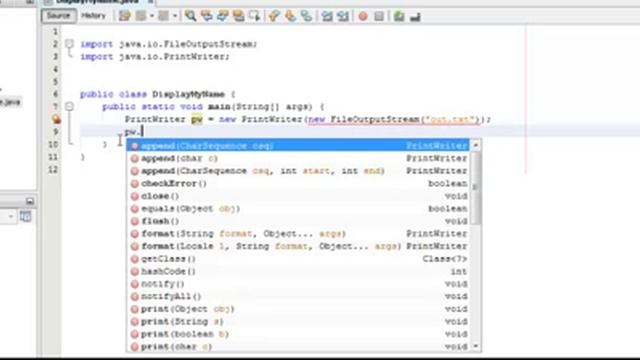Click the Forward navigation icon
The width and height of the screenshot is (640, 360).
164,16
